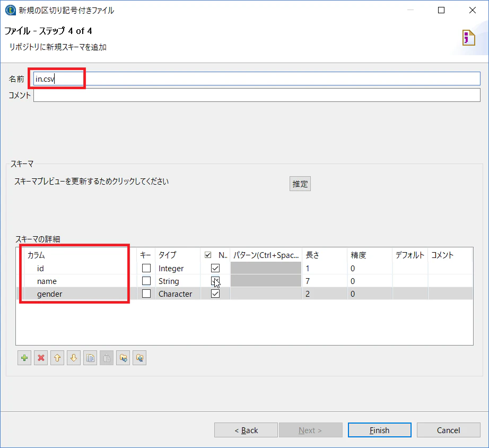Screen dimensions: 489x448
Task: Select the id column name cell
Action: tap(81, 268)
